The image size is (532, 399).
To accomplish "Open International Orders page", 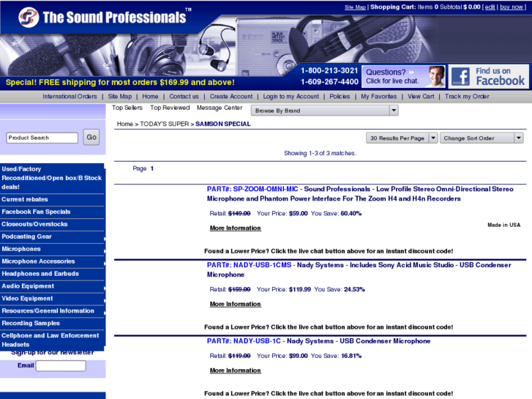I will (x=70, y=97).
